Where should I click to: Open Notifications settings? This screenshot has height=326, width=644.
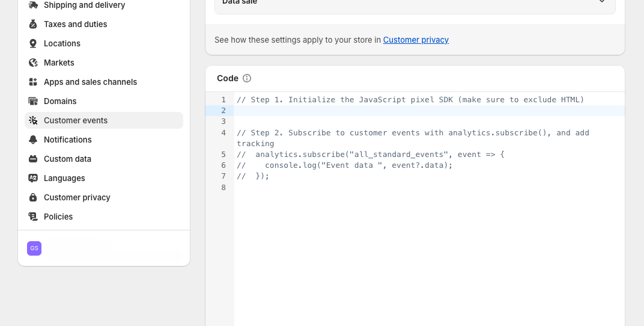[x=104, y=140]
